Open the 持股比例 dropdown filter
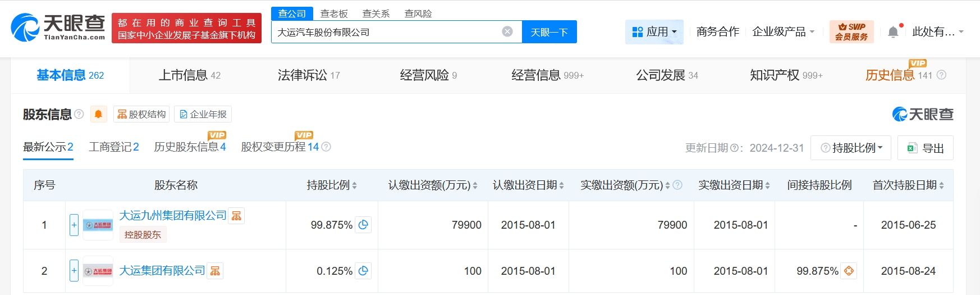Screen dimensions: 980x295 (x=851, y=148)
